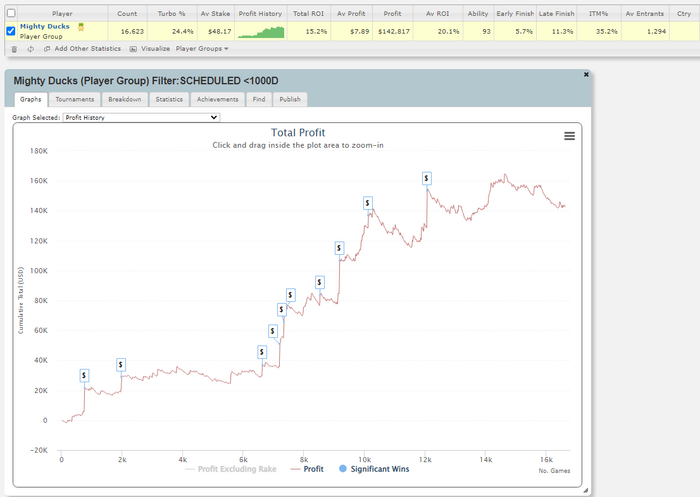Viewport: 700px width, 497px height.
Task: Click the resize grip at panel corner
Action: click(x=585, y=490)
